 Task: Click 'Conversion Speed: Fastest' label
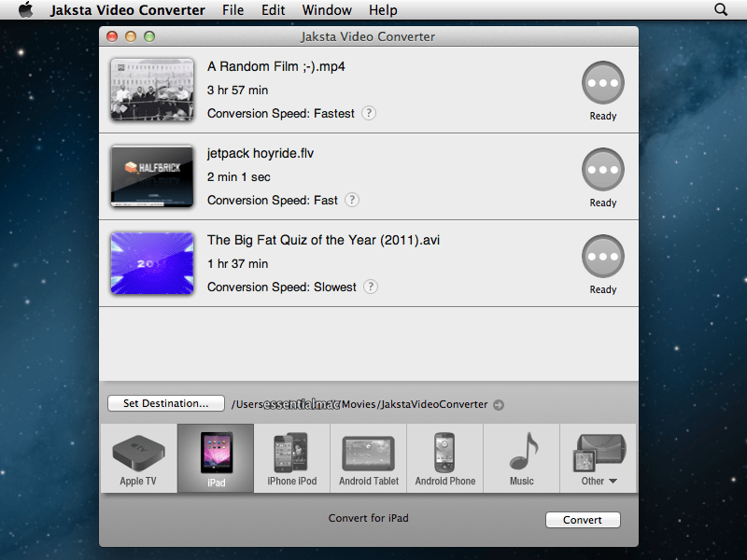click(281, 113)
